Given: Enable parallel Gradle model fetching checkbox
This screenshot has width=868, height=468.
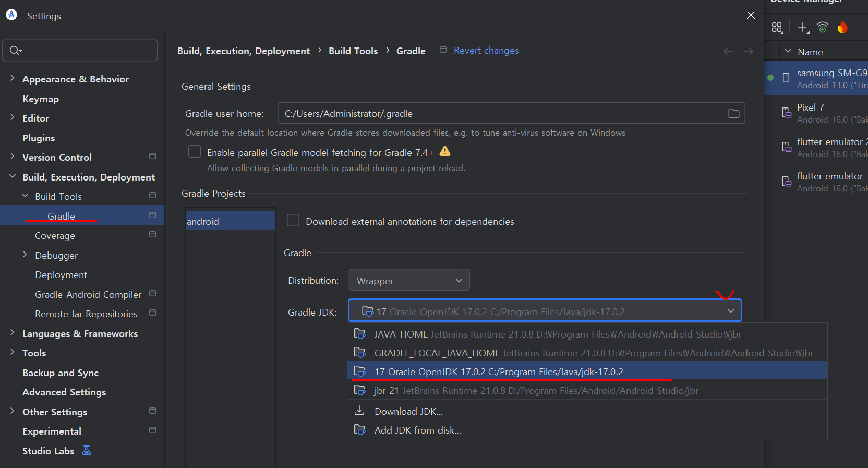Looking at the screenshot, I should click(x=195, y=151).
